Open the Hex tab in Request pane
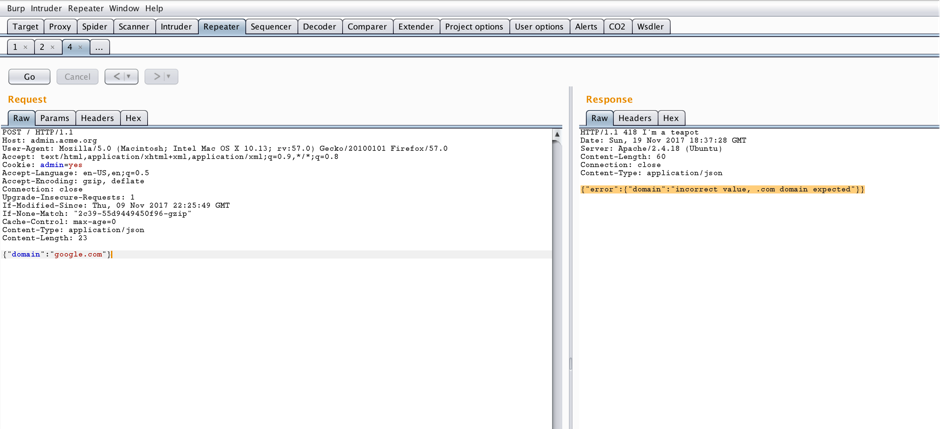940x429 pixels. click(134, 118)
